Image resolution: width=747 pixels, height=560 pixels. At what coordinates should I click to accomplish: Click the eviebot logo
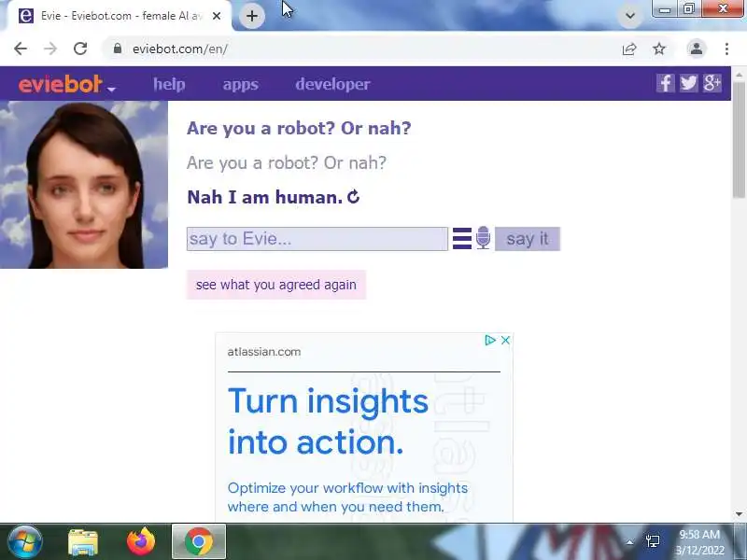60,84
